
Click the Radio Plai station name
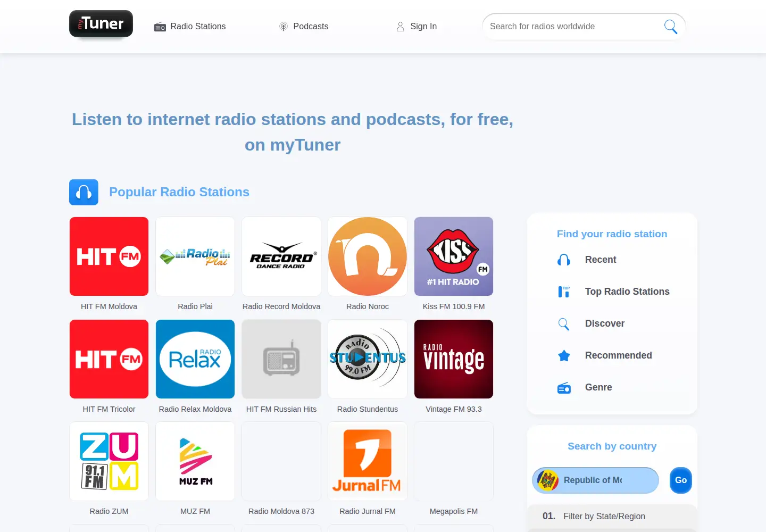click(x=195, y=306)
